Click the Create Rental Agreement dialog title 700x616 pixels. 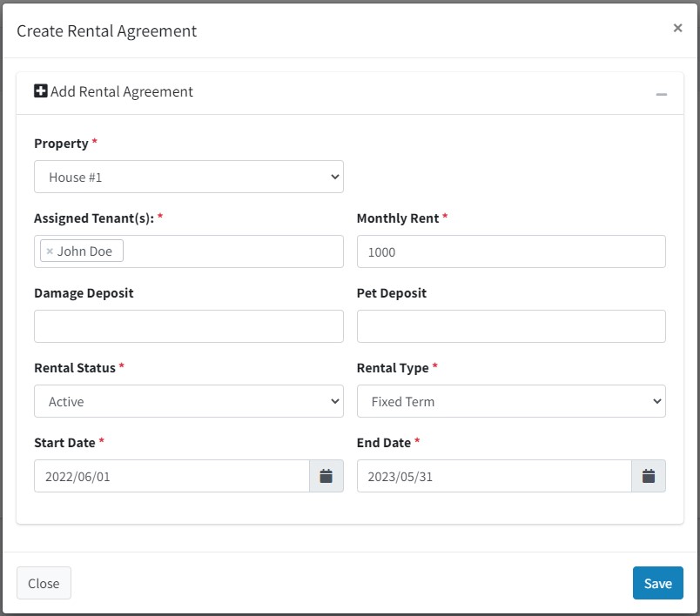click(107, 30)
